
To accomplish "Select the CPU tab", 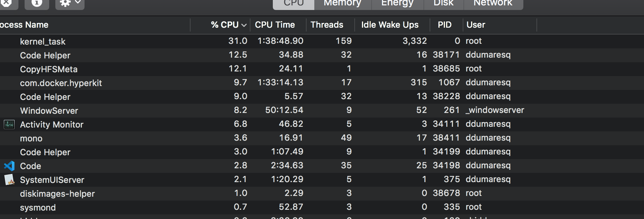I will (294, 3).
